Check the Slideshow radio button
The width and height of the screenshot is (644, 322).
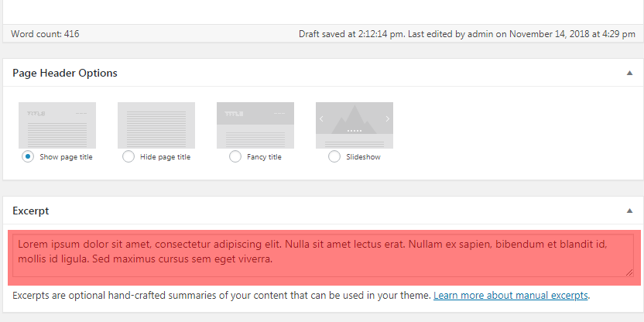point(334,156)
